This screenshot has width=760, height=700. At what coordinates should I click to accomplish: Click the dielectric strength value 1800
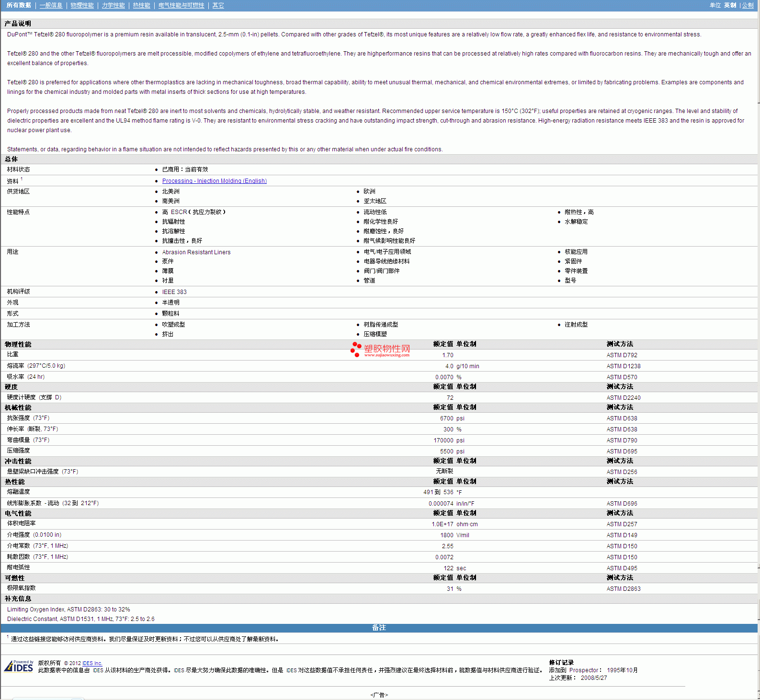pyautogui.click(x=447, y=535)
